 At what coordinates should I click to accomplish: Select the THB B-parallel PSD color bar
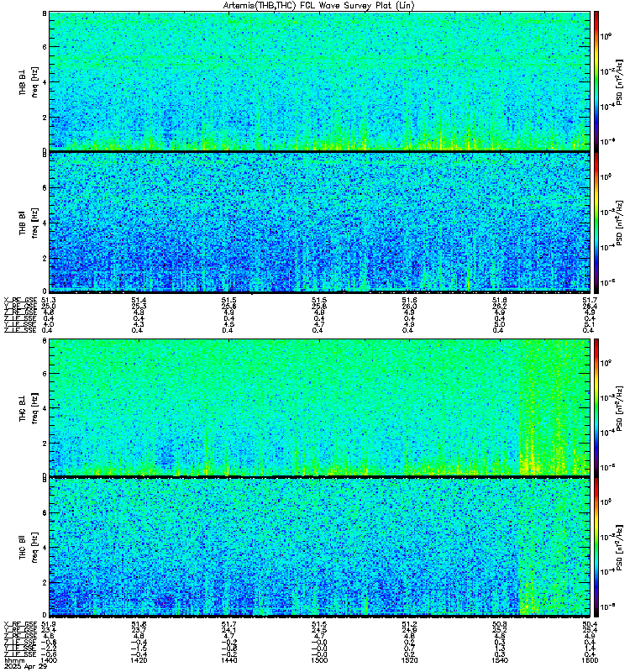coord(596,223)
